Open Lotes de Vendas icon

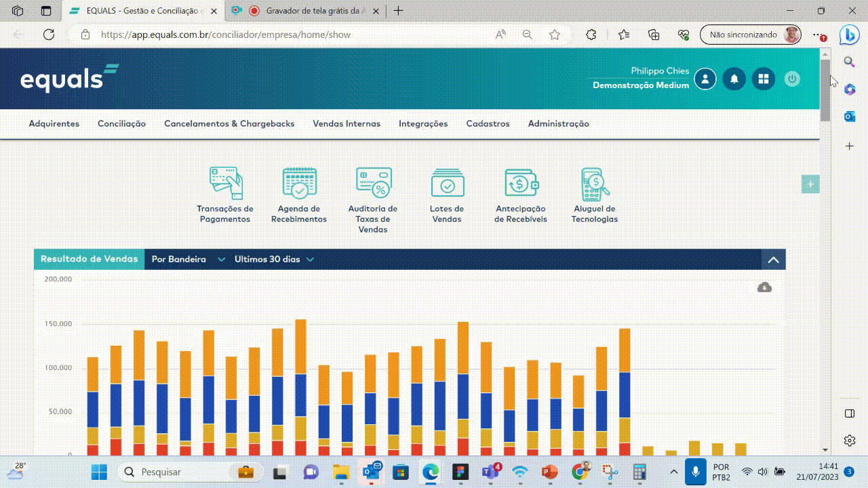[447, 183]
